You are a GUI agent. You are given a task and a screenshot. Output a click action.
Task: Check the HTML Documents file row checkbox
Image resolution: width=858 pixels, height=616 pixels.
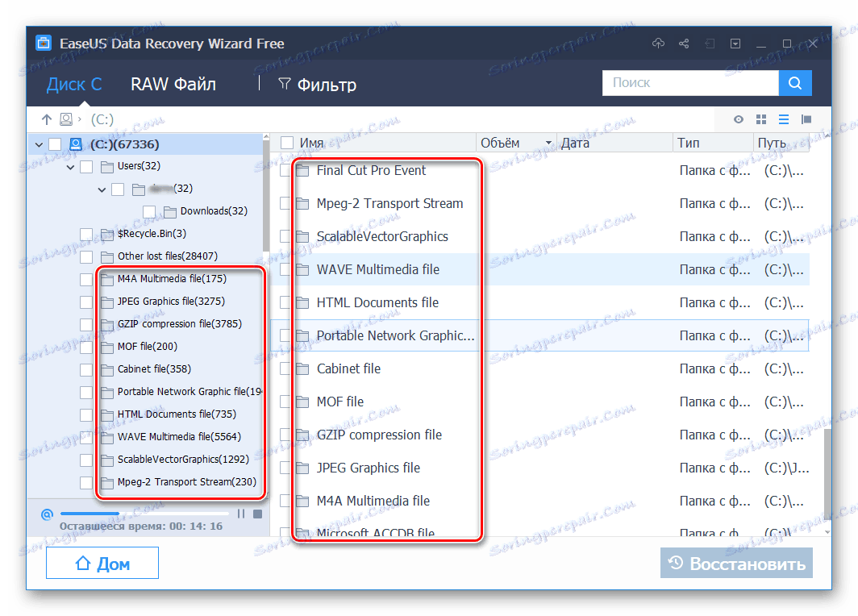tap(285, 302)
